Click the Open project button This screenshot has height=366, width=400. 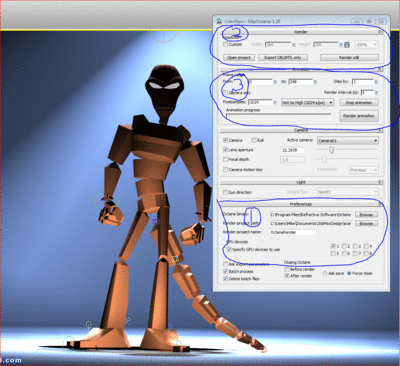coord(239,58)
